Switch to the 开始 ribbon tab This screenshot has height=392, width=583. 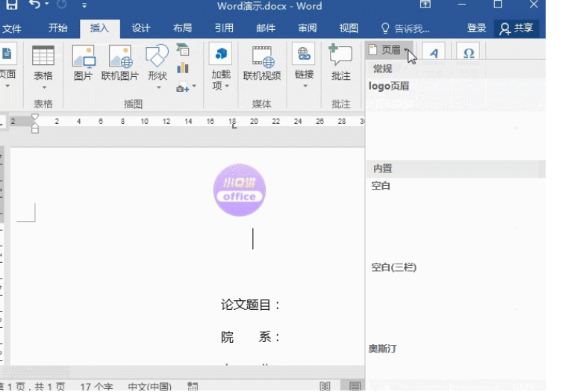(x=57, y=28)
